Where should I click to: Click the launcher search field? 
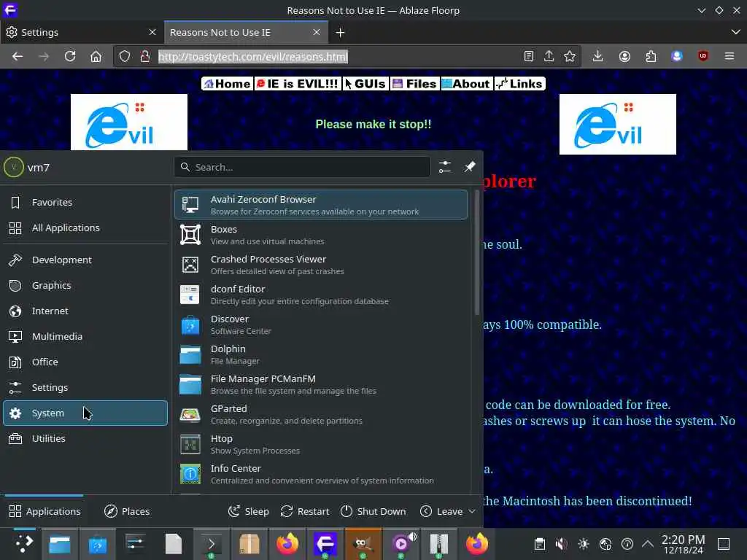(x=302, y=167)
